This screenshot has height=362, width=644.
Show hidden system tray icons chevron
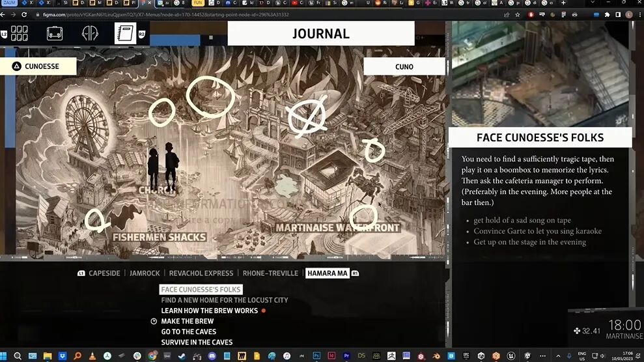pyautogui.click(x=558, y=356)
